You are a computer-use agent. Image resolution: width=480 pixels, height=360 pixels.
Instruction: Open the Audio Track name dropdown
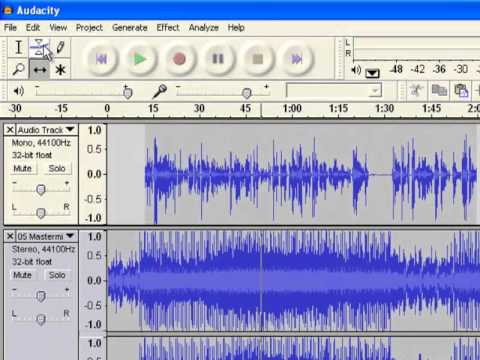[47, 130]
